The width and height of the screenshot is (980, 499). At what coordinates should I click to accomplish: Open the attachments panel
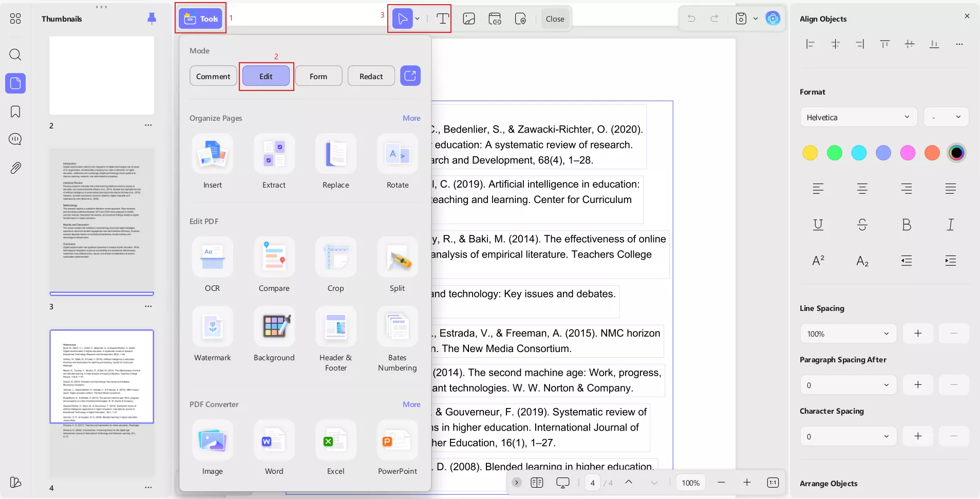15,168
